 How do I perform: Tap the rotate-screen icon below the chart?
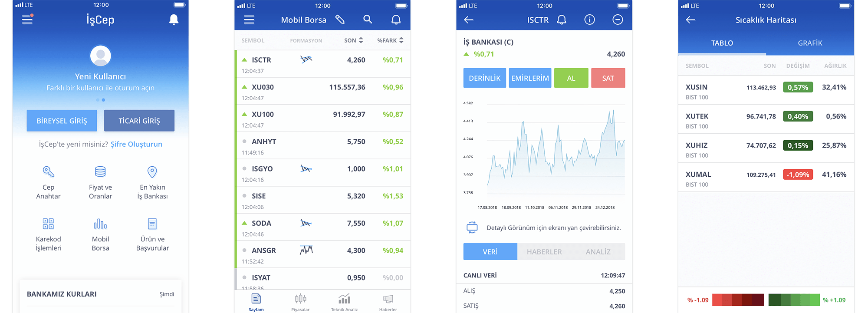click(472, 227)
